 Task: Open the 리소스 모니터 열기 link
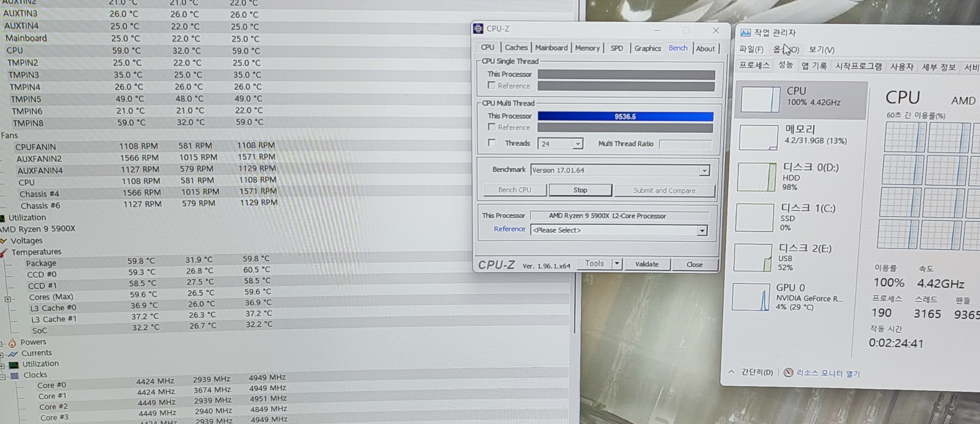[828, 373]
